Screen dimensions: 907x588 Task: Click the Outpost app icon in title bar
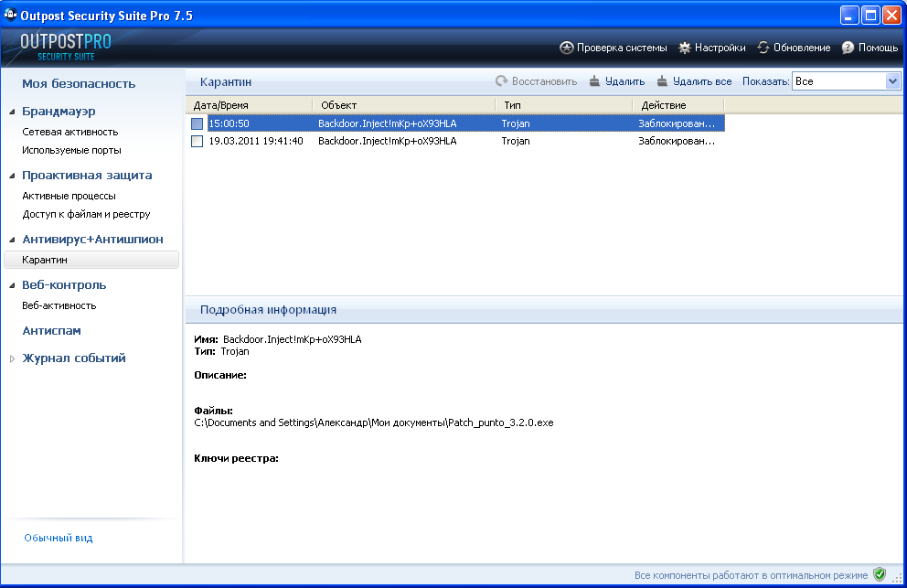point(10,15)
